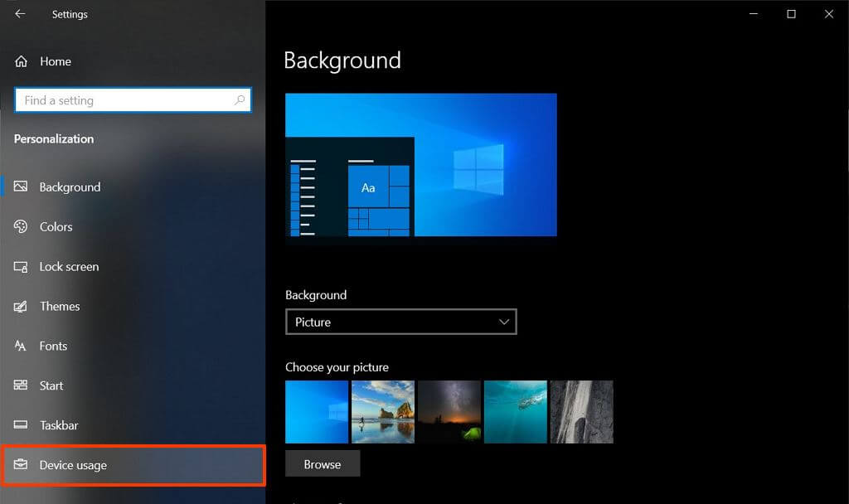Click the Lock screen monitor icon

[21, 266]
